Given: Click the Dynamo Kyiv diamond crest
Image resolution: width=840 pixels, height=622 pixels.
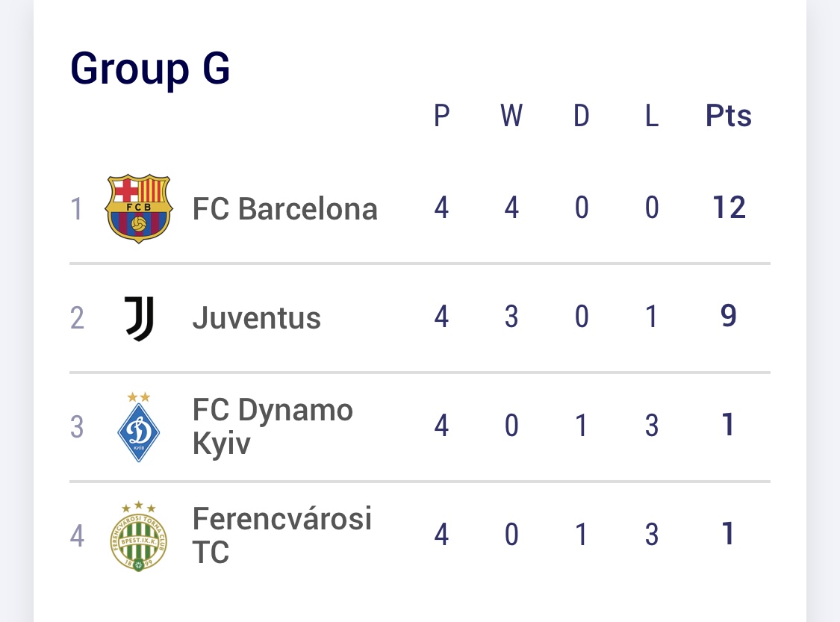Looking at the screenshot, I should point(139,427).
